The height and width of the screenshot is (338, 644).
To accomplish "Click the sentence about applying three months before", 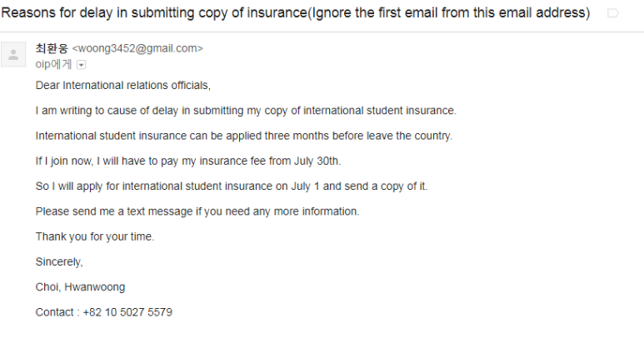I will tap(244, 136).
